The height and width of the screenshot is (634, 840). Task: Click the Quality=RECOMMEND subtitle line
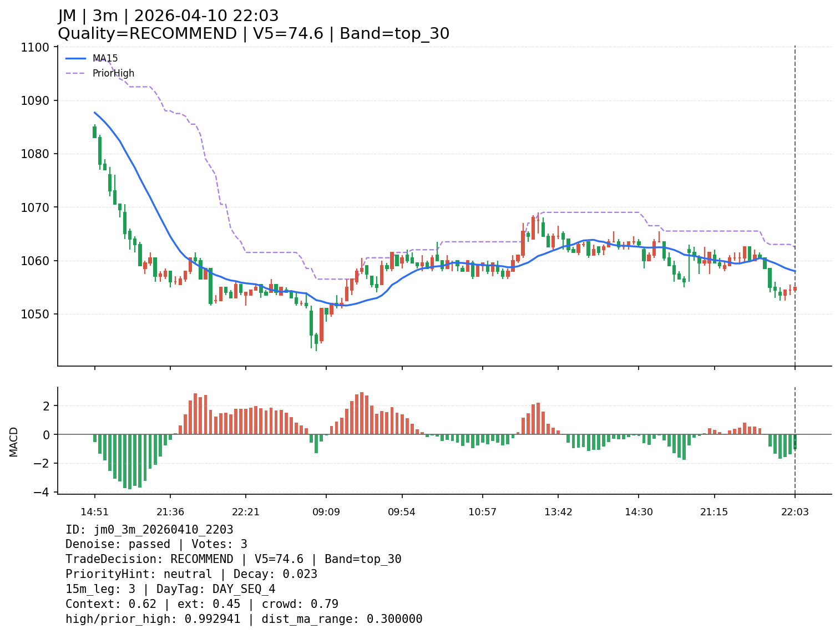253,34
